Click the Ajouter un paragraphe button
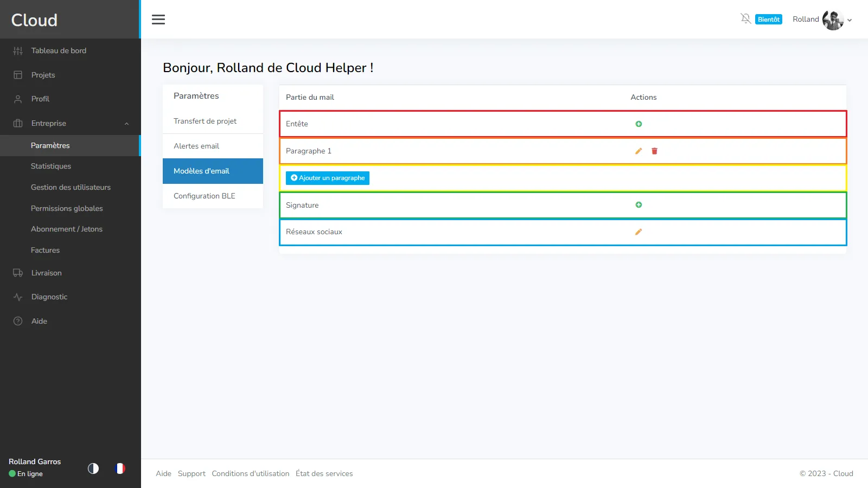The height and width of the screenshot is (488, 868). (x=328, y=178)
